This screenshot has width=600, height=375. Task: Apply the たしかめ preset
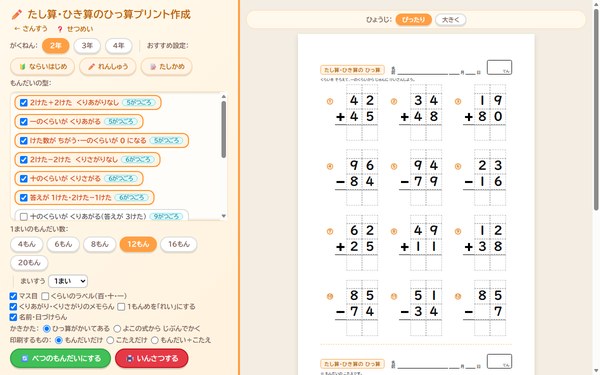coord(166,67)
